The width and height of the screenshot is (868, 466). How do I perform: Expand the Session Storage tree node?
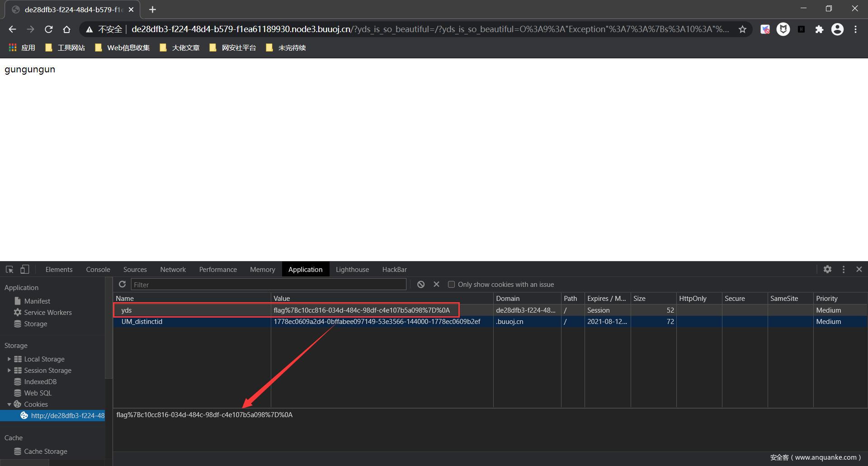(x=9, y=371)
